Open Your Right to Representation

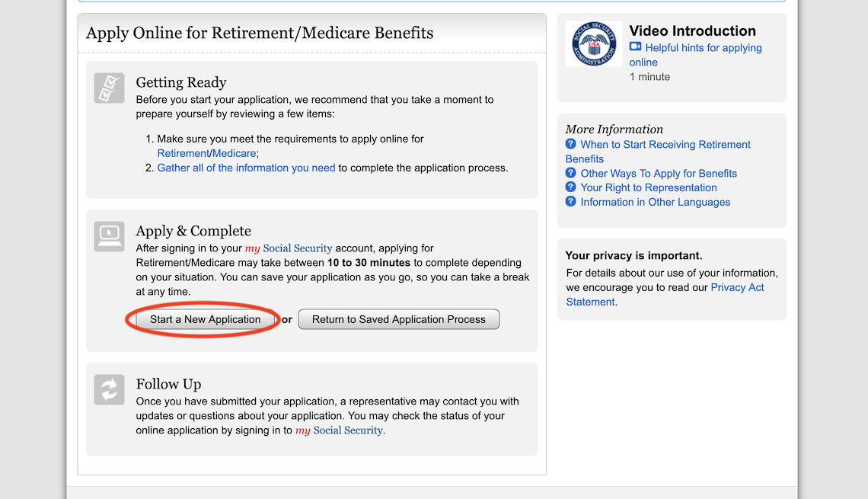pos(649,187)
